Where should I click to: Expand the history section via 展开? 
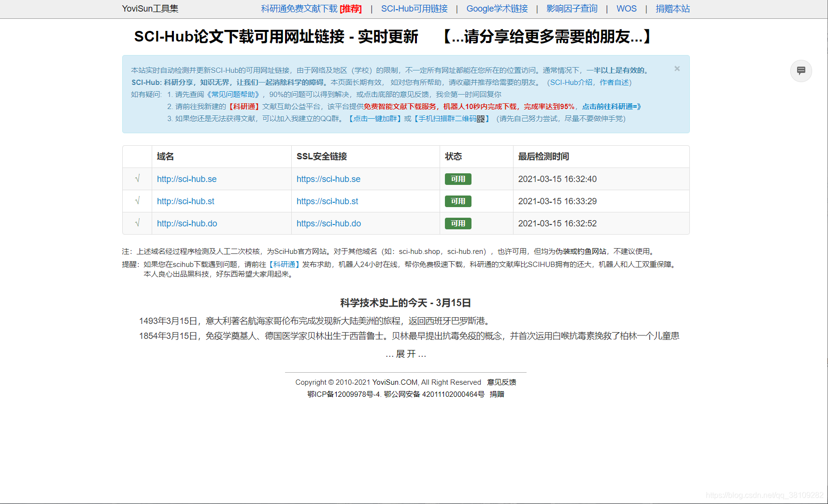click(x=406, y=354)
